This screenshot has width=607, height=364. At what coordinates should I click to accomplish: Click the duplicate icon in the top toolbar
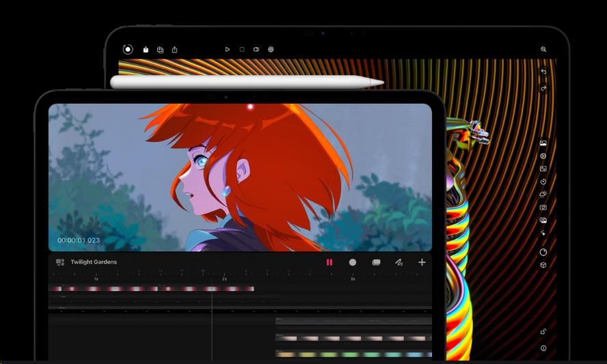point(160,50)
